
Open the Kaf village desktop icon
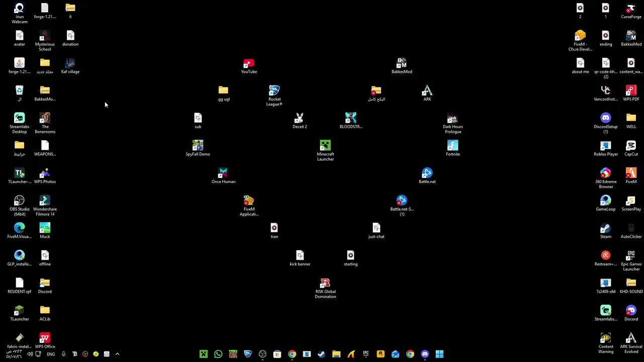tap(70, 66)
